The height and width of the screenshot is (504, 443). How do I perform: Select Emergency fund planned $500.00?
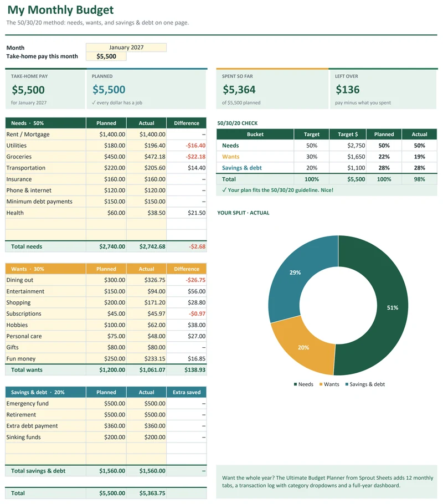(x=106, y=403)
